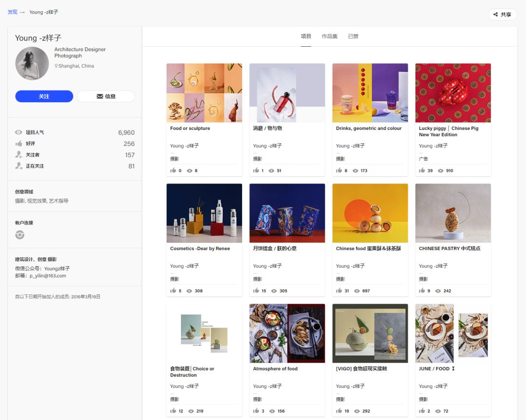The image size is (526, 420).
Task: Send a message via 信息 button
Action: tap(106, 96)
